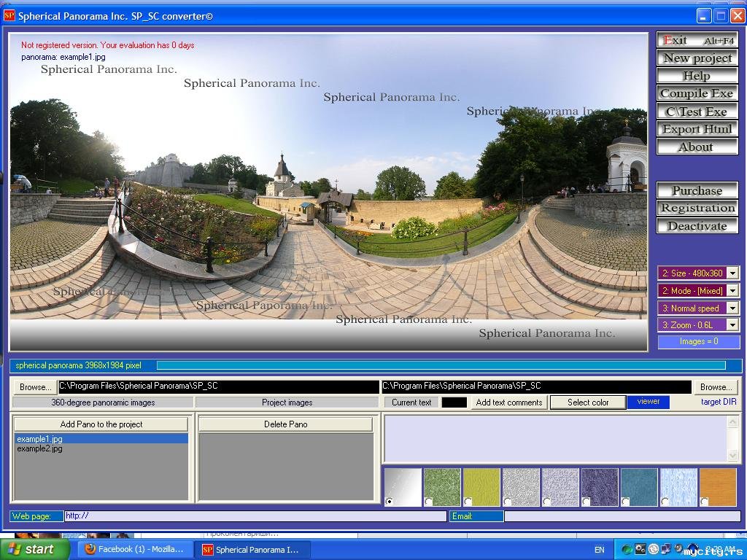Viewport: 747px width, 560px height.
Task: Click the comments box scroll-down arrow
Action: [732, 456]
